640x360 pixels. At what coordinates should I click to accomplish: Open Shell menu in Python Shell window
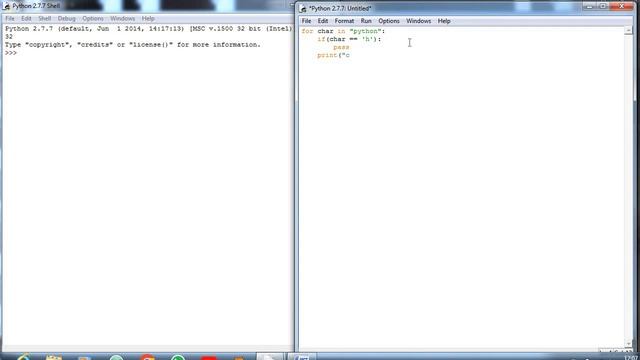(x=44, y=19)
